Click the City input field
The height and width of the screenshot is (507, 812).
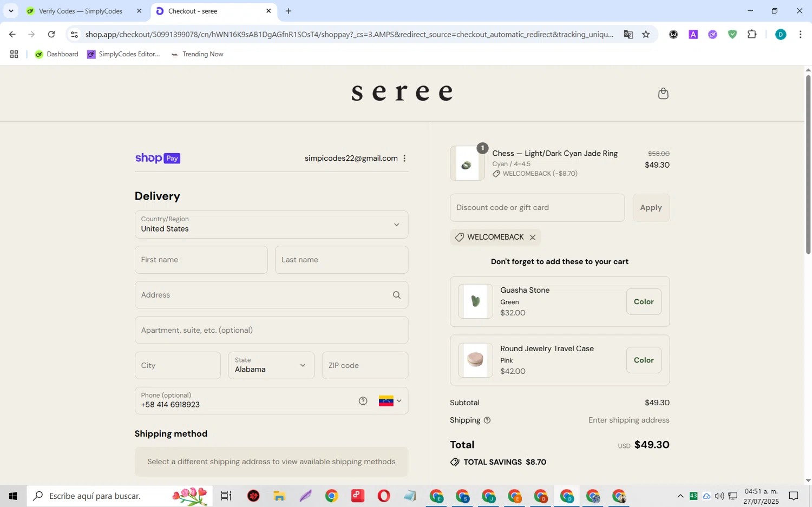pyautogui.click(x=178, y=365)
